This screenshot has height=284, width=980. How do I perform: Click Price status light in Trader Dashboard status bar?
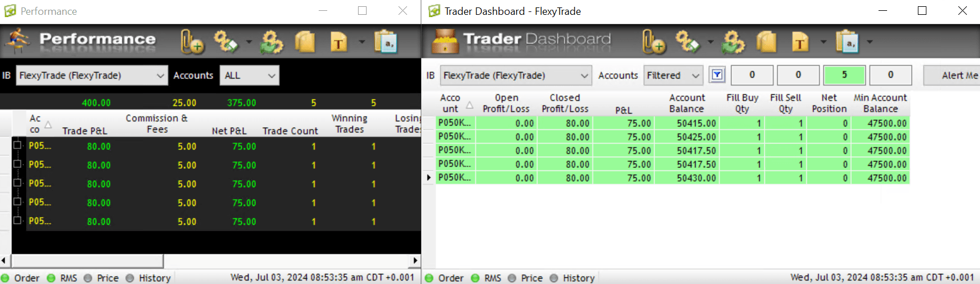pyautogui.click(x=512, y=278)
